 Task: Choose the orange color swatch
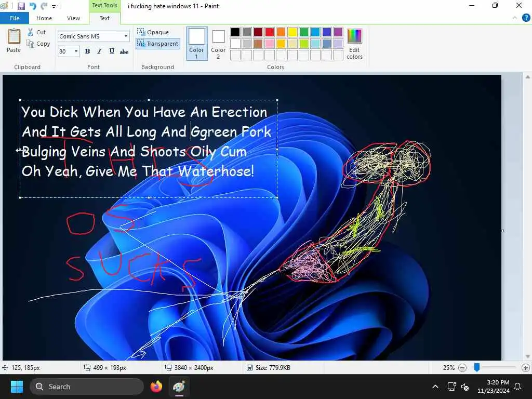point(281,32)
